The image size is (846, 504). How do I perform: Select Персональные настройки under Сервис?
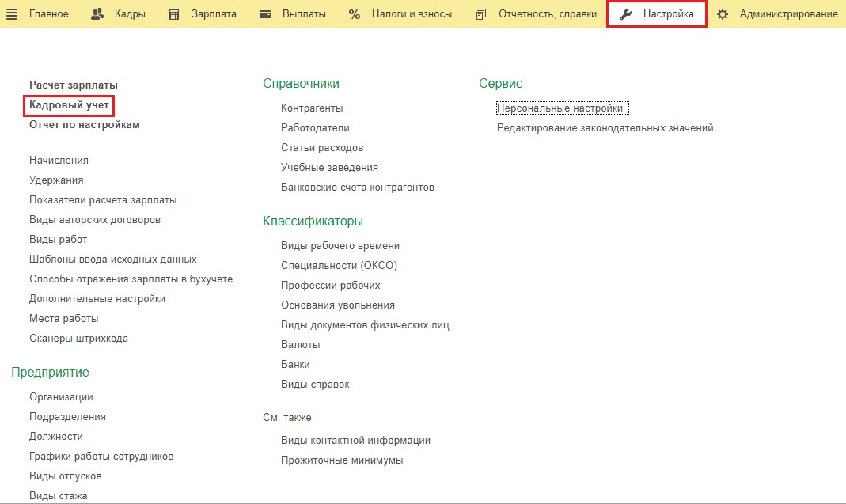coord(560,108)
